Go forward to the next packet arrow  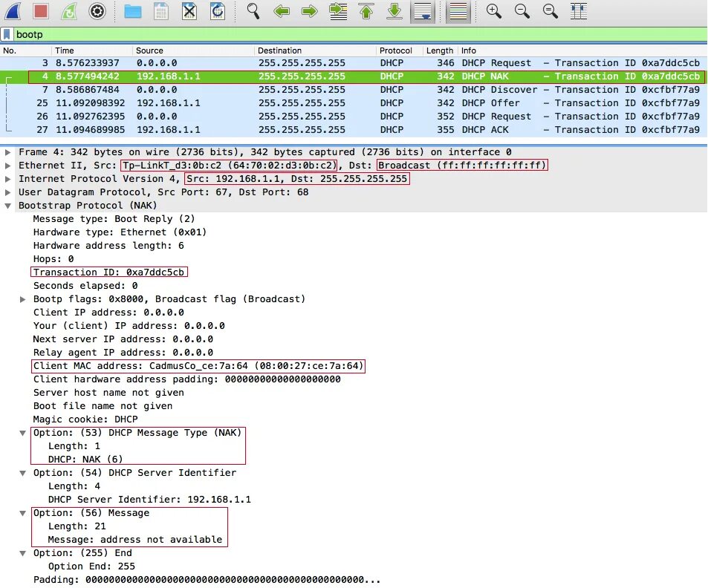[310, 11]
